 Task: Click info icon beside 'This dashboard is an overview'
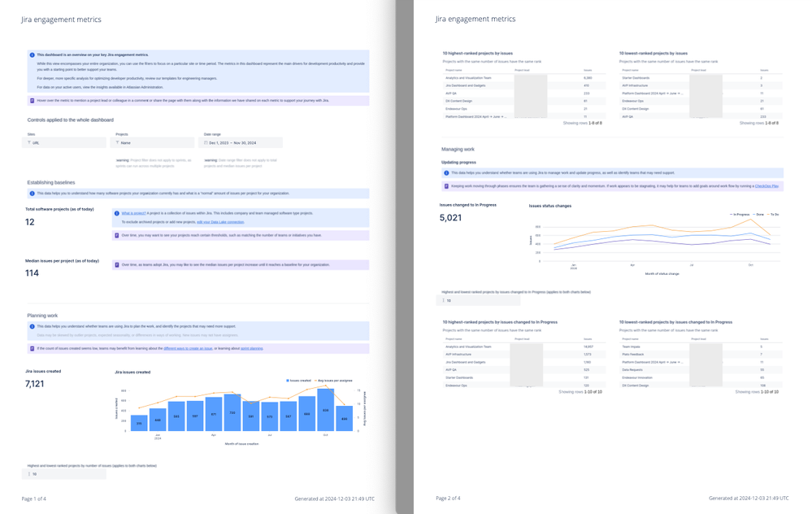33,55
